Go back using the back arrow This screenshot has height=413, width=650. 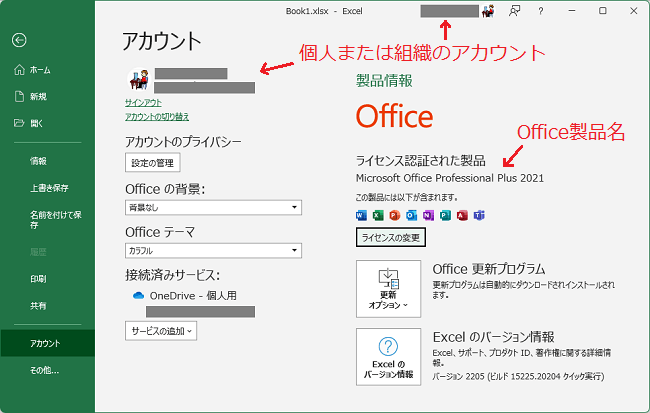click(x=19, y=40)
